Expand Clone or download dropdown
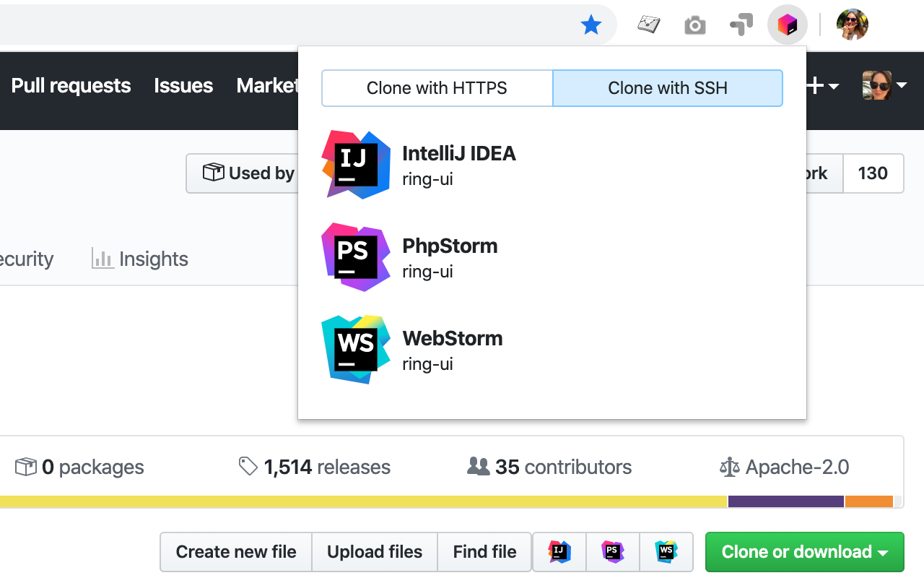The height and width of the screenshot is (578, 924). tap(804, 552)
